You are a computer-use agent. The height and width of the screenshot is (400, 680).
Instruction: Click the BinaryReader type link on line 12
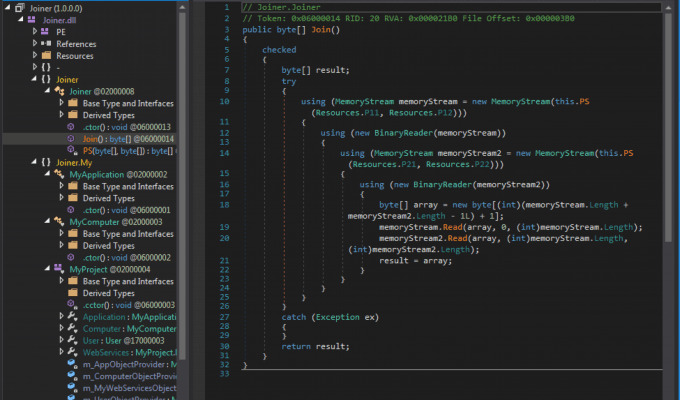point(410,132)
